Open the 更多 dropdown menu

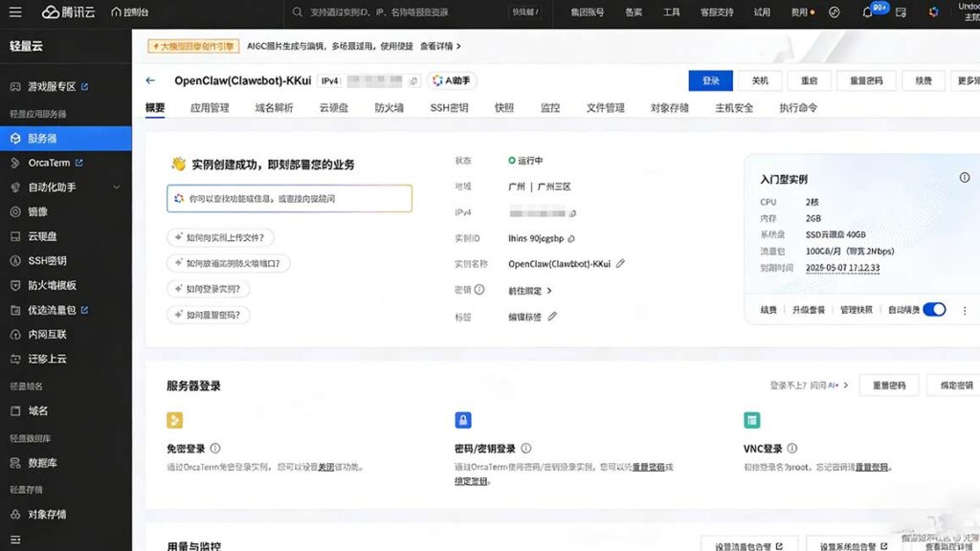(967, 80)
